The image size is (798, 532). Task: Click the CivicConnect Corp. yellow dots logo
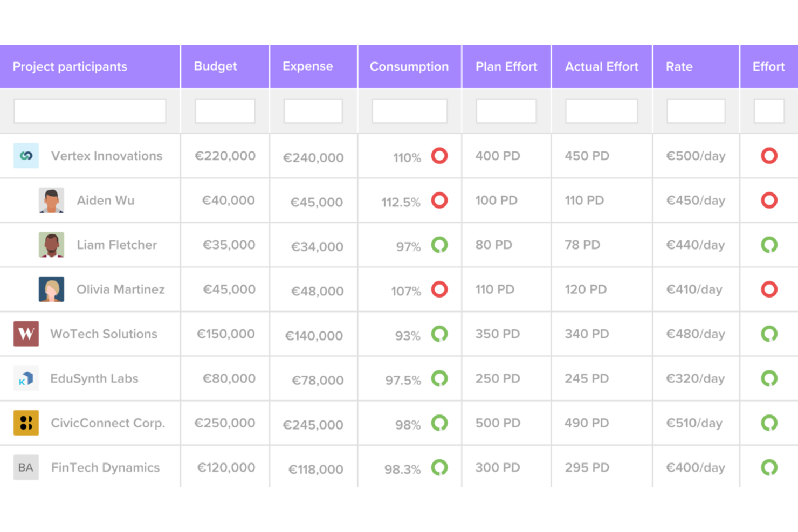26,423
